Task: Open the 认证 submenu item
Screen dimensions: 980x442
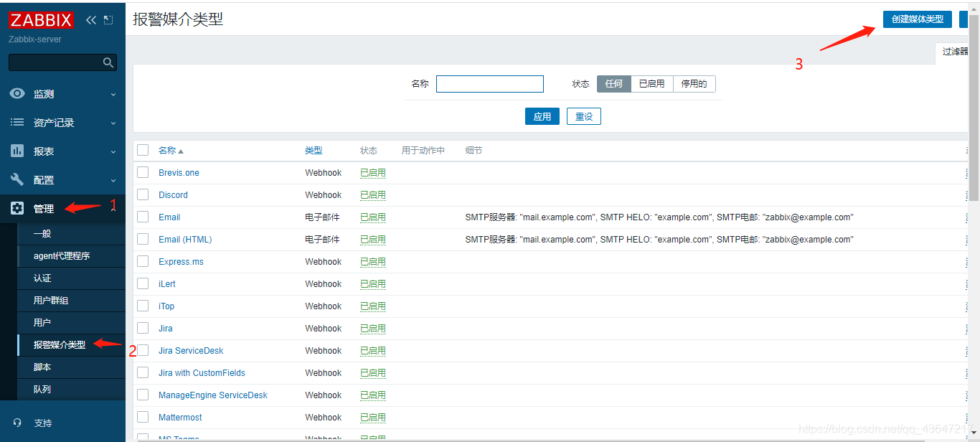Action: point(71,278)
